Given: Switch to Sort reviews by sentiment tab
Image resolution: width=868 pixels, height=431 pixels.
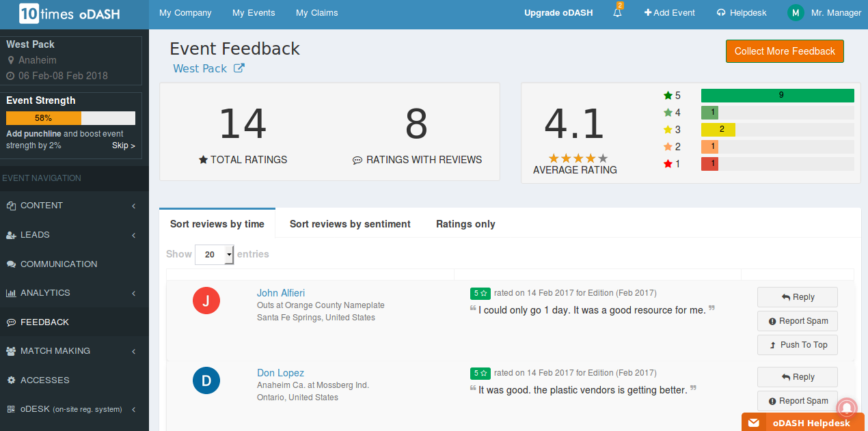Looking at the screenshot, I should pyautogui.click(x=350, y=224).
